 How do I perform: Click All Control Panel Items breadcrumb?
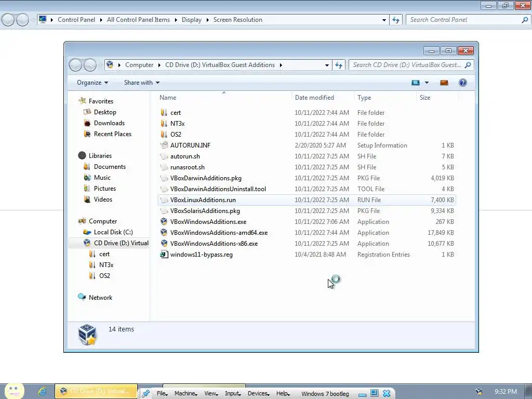(138, 20)
